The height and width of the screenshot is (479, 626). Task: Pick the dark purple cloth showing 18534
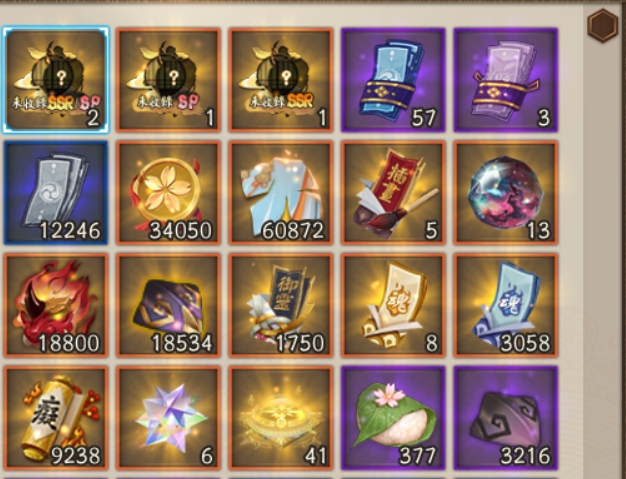tap(168, 305)
